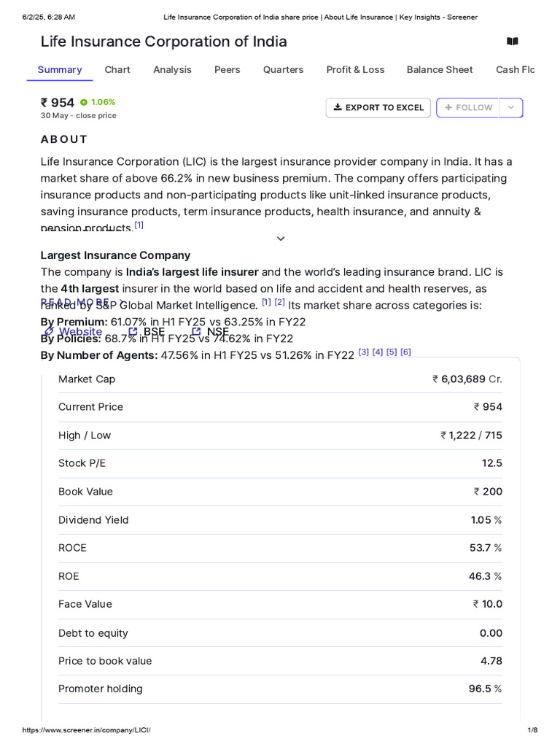This screenshot has width=560, height=747.
Task: Click the Follow button
Action: point(467,108)
